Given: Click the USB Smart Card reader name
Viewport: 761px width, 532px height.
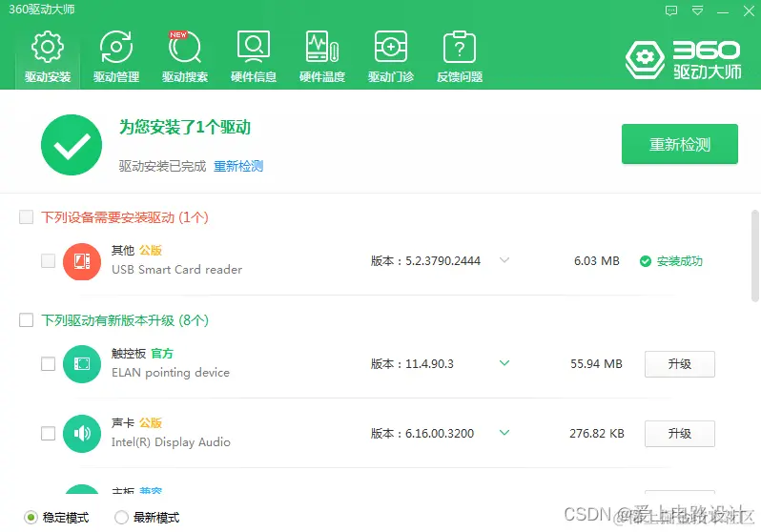Looking at the screenshot, I should coord(176,270).
